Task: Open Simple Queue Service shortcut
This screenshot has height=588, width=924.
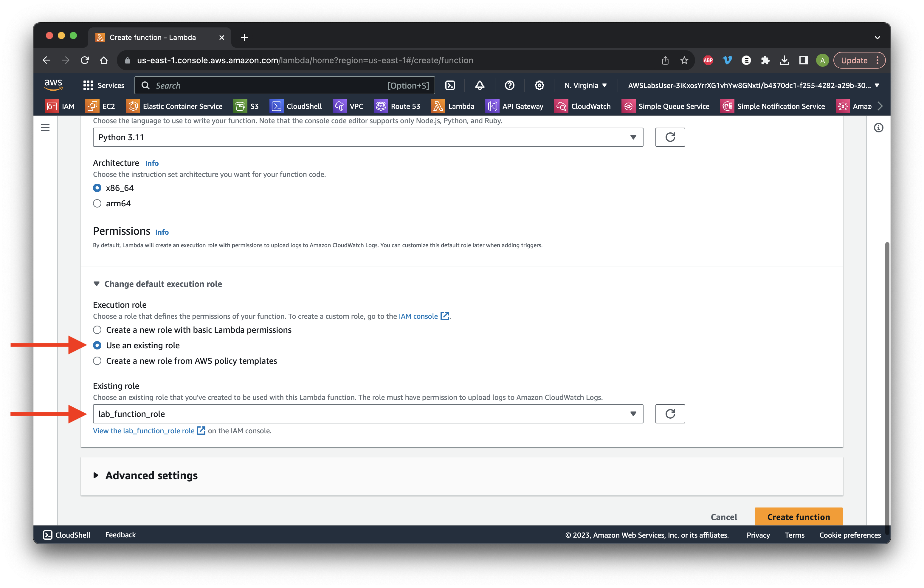Action: [665, 106]
